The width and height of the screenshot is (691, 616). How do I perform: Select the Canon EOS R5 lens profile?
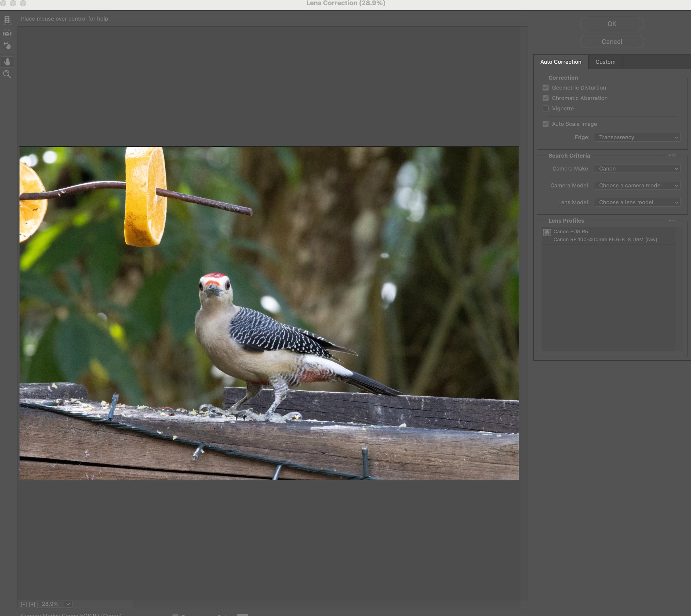coord(605,235)
